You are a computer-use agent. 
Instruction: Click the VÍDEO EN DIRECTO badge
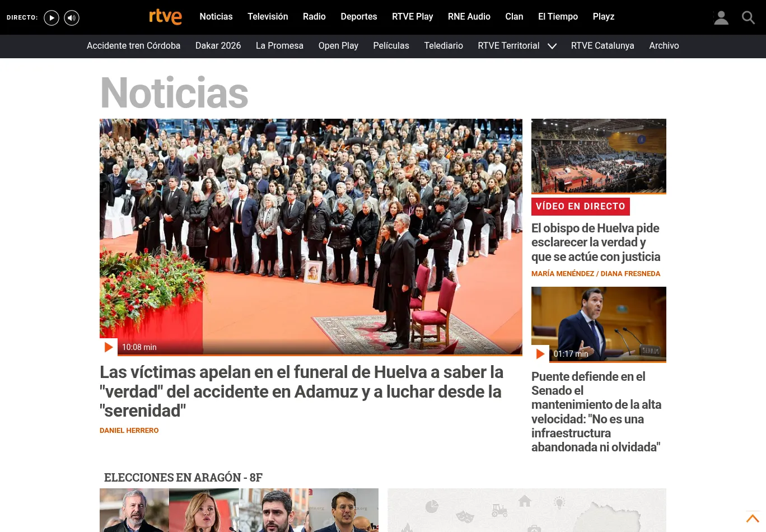(x=580, y=206)
